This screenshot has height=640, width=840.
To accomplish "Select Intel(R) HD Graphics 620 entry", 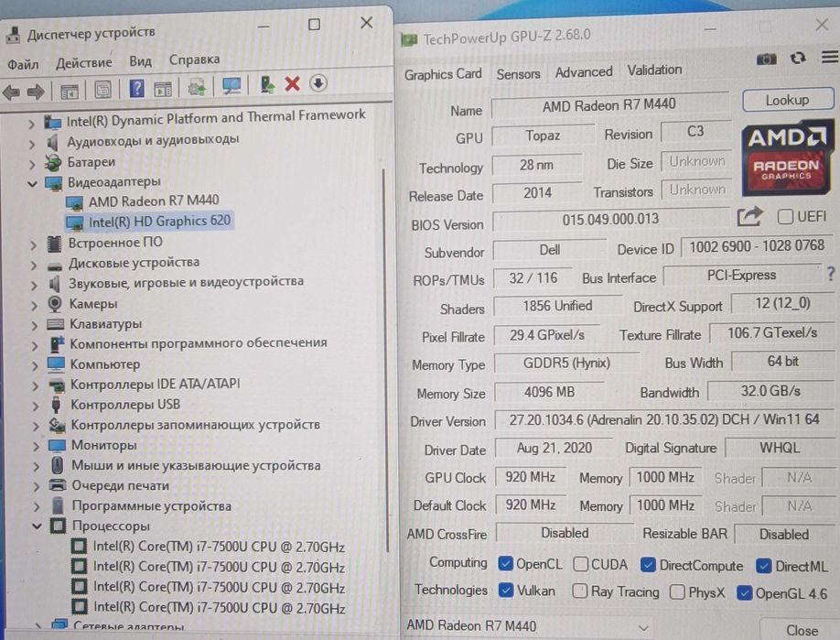I will tap(148, 222).
